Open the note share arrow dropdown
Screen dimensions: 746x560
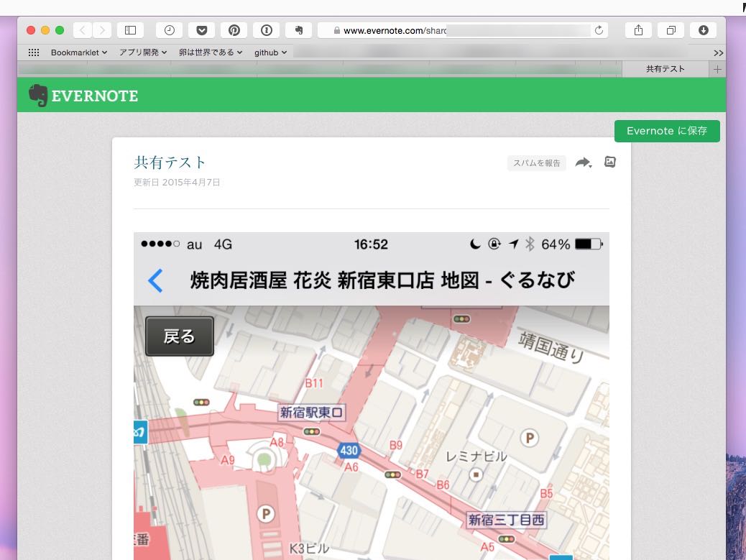click(x=584, y=162)
